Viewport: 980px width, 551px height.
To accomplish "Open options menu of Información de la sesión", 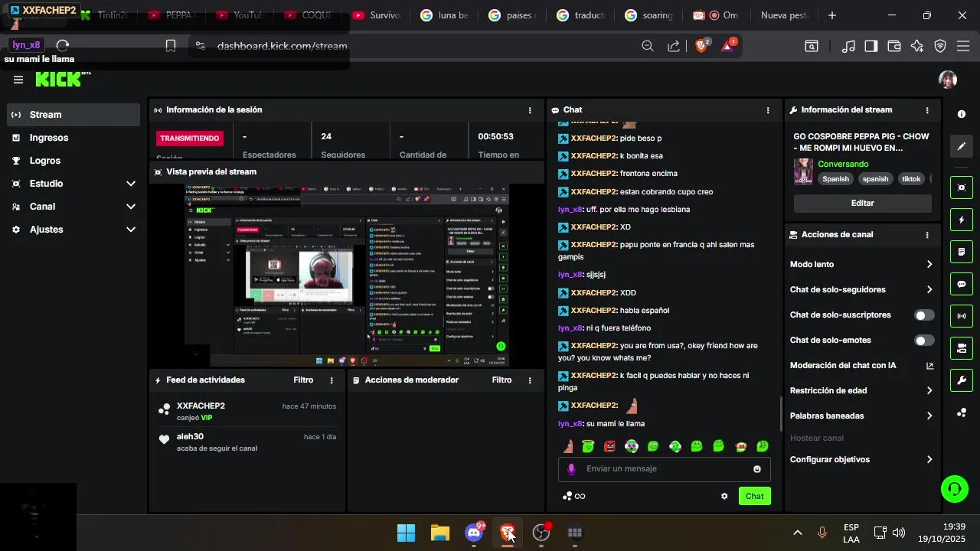I will 530,110.
